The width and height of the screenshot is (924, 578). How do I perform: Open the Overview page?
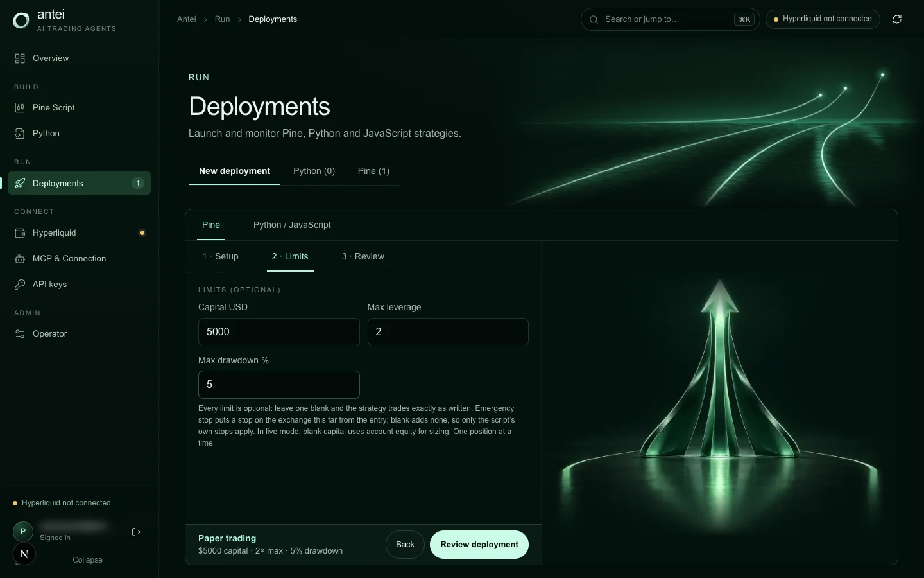pos(79,58)
